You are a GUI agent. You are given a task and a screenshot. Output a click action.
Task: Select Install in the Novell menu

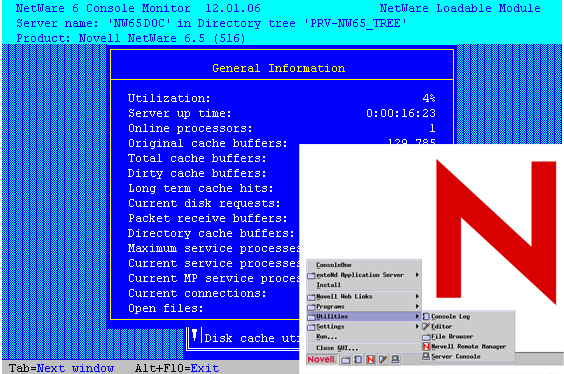(x=364, y=285)
